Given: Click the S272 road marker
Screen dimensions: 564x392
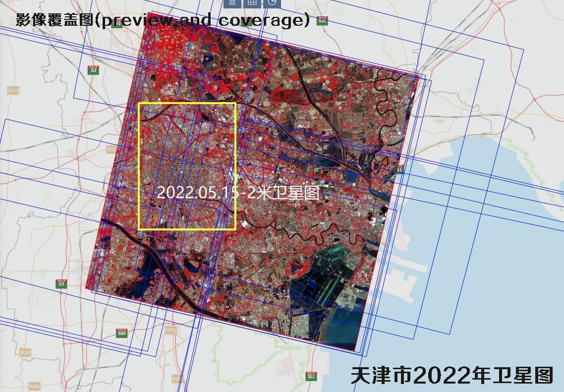Looking at the screenshot, I should 13,90.
